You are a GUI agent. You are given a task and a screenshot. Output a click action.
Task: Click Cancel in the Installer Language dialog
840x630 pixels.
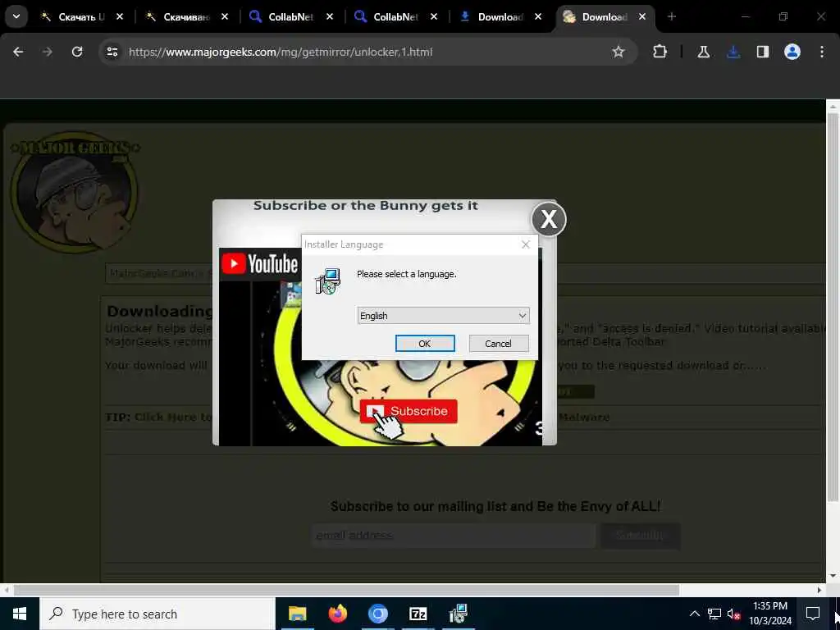[x=498, y=344]
